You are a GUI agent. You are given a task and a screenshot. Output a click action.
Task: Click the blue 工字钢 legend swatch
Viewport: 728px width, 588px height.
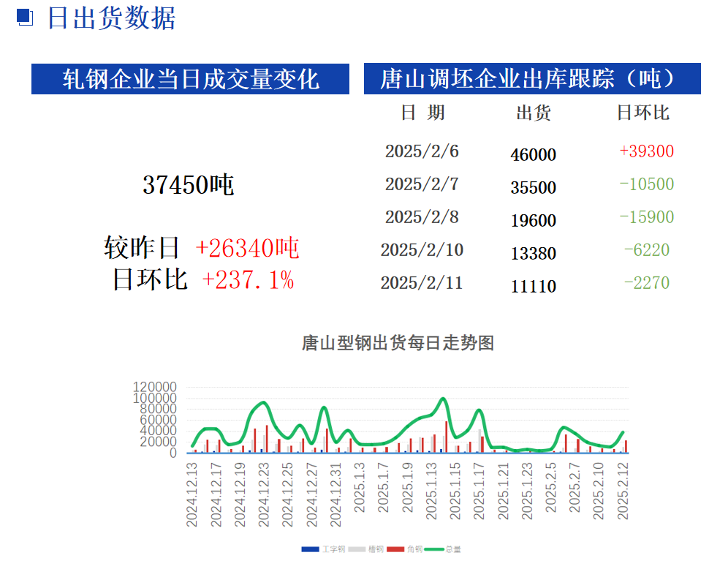coord(310,549)
